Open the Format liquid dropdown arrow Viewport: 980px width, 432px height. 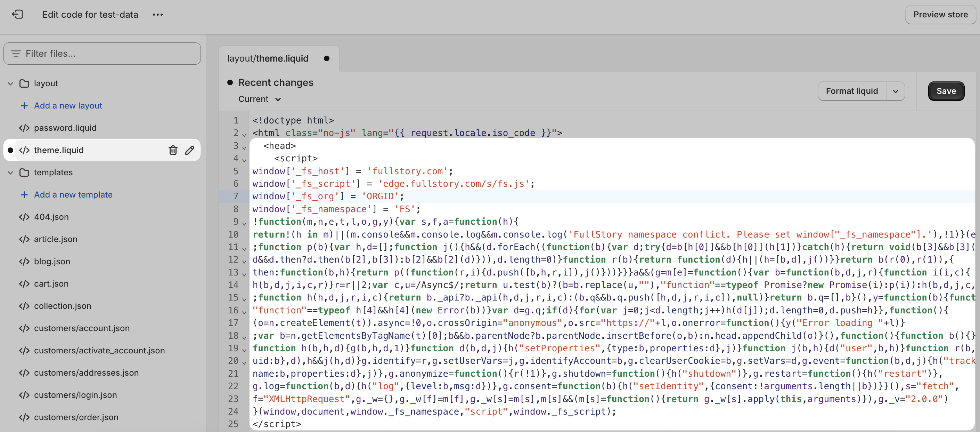pyautogui.click(x=895, y=91)
